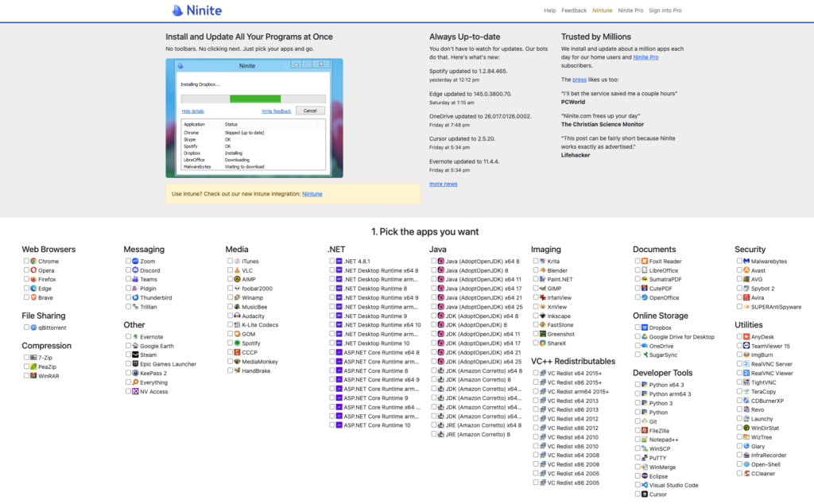
Task: Open the Feedback menu link
Action: pos(574,10)
